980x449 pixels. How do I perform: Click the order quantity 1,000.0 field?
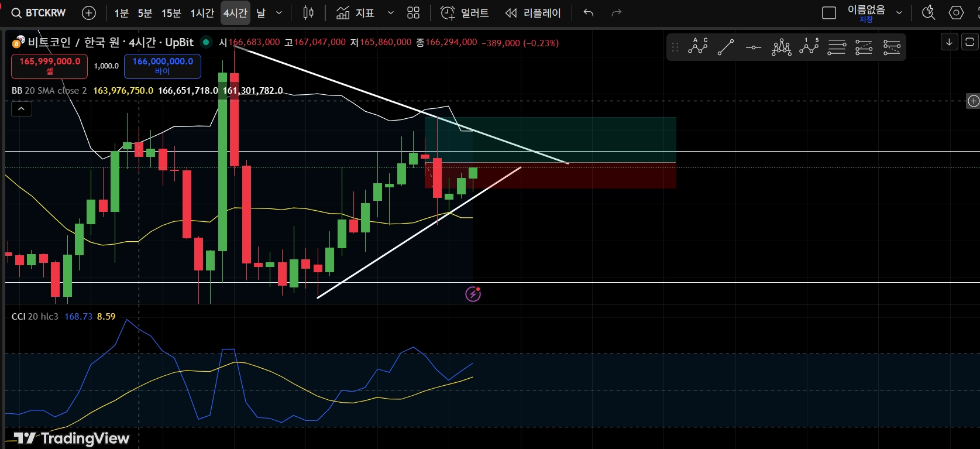pos(106,66)
